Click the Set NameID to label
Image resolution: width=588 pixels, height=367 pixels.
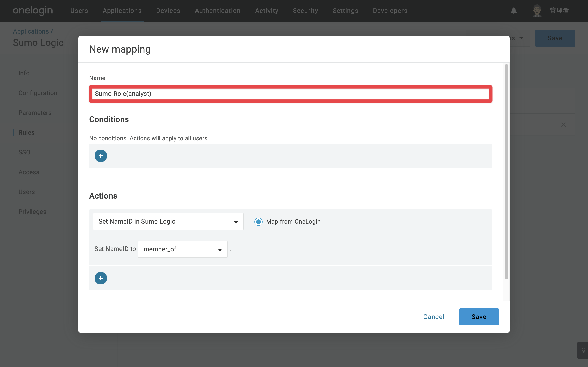(x=115, y=249)
